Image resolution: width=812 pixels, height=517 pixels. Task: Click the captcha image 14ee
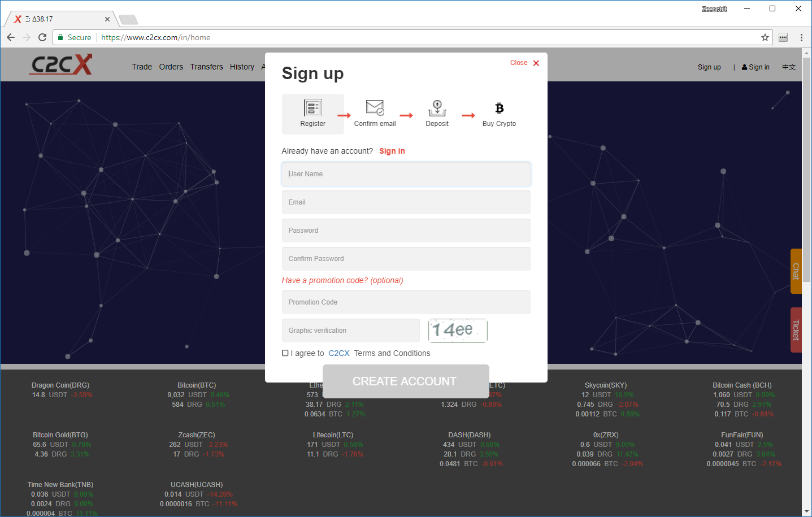458,331
